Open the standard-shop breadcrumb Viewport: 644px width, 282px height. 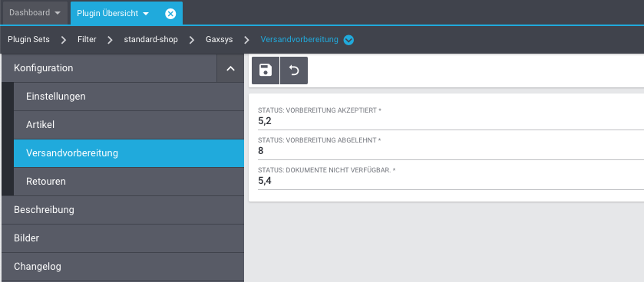point(150,40)
